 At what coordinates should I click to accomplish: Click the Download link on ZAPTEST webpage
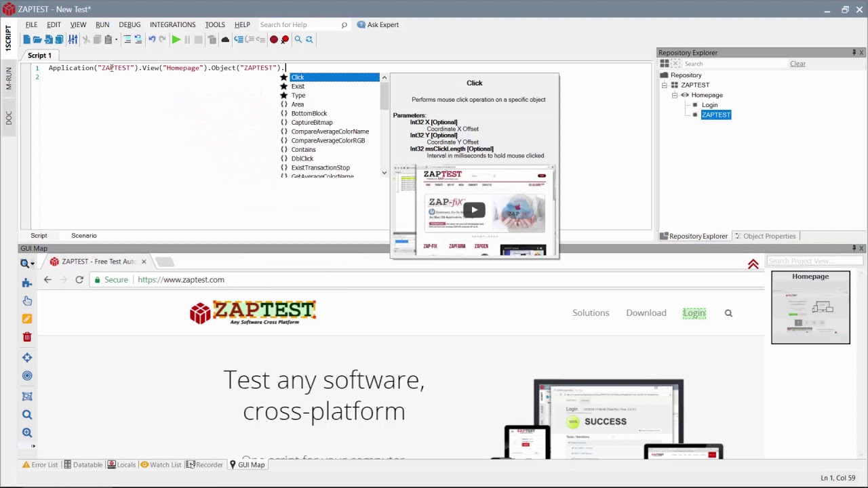pyautogui.click(x=646, y=313)
